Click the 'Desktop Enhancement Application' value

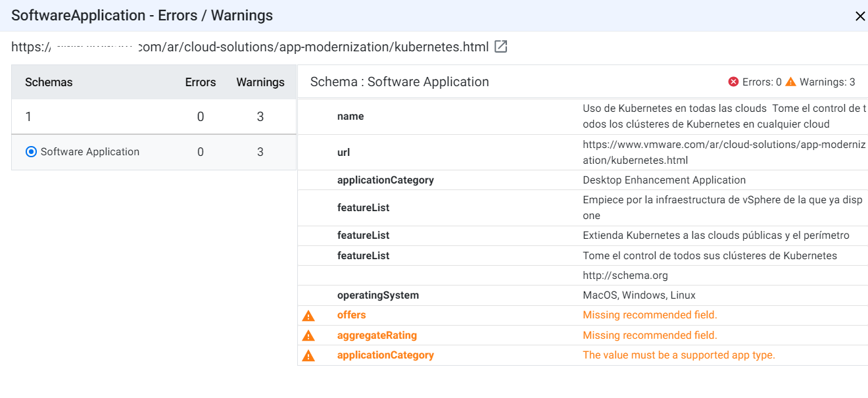coord(664,180)
